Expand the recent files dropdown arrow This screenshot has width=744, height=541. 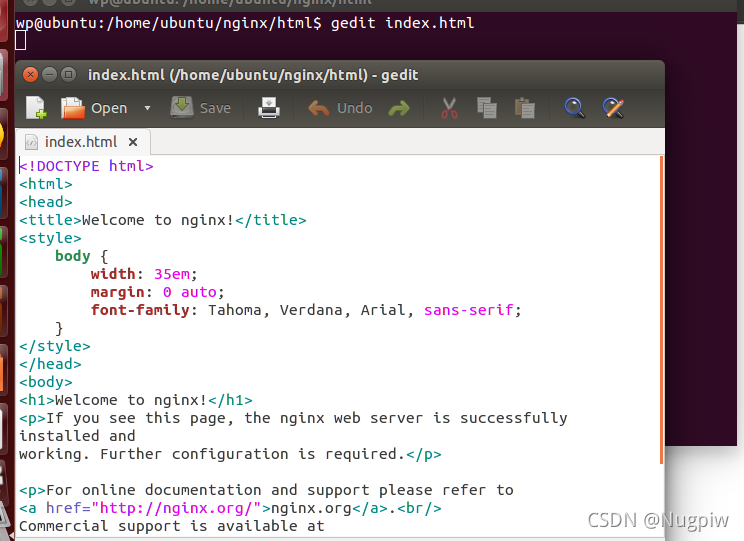tap(147, 108)
